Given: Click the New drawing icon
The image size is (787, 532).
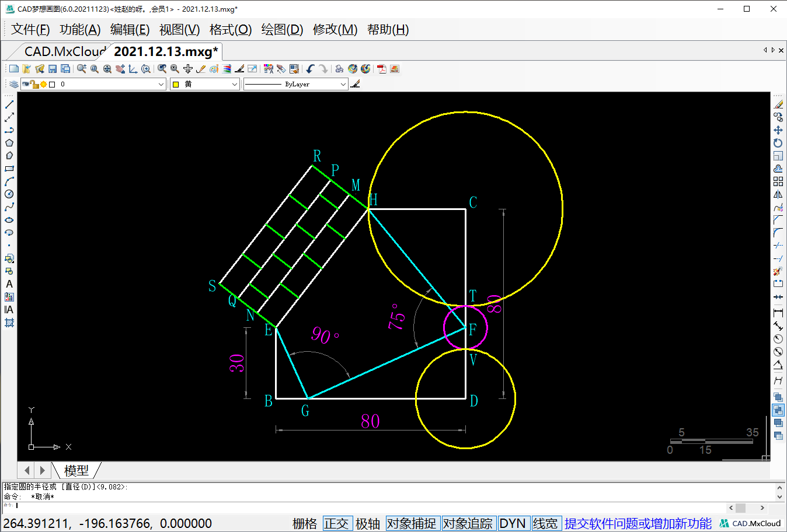Looking at the screenshot, I should click(x=14, y=69).
